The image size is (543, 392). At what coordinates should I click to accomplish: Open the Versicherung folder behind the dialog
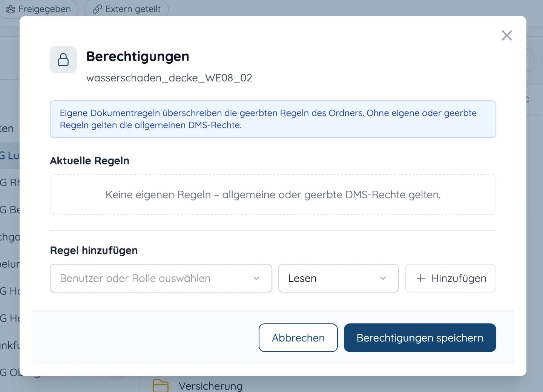(211, 386)
